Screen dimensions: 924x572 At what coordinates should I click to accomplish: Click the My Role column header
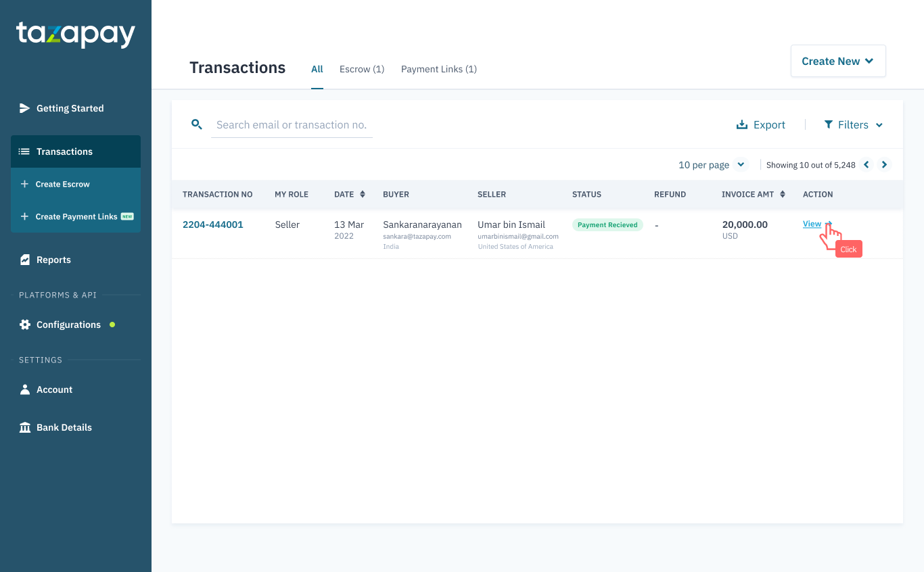(292, 194)
